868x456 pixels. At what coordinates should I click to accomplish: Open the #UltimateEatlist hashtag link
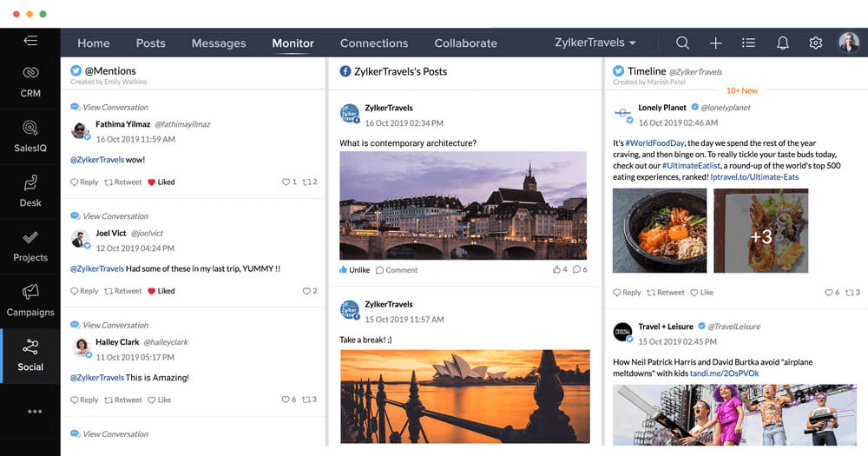(691, 166)
